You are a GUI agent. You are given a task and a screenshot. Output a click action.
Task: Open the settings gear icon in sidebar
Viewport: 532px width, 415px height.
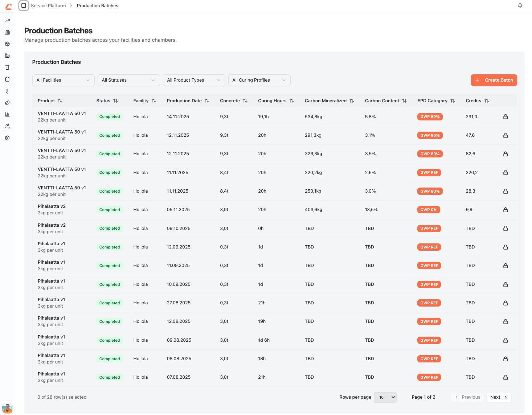(7, 138)
